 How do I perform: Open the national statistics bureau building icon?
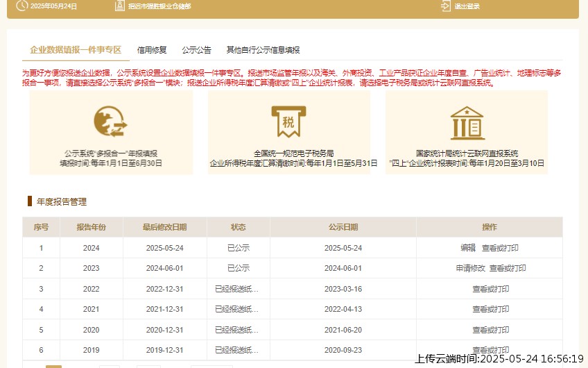point(467,123)
